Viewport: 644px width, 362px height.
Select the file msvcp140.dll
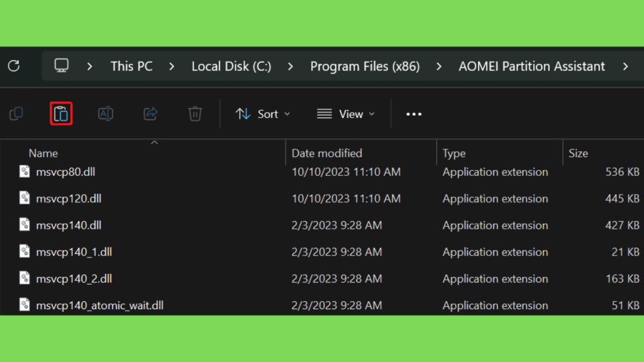69,225
